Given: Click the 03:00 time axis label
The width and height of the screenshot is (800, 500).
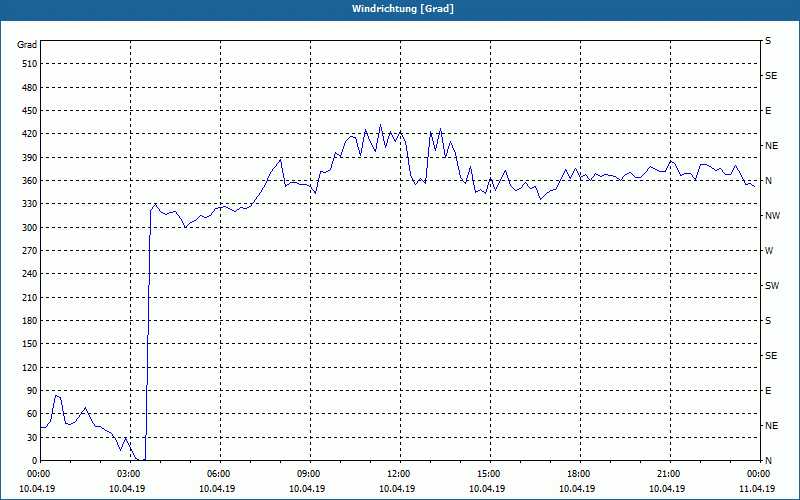Looking at the screenshot, I should [128, 474].
